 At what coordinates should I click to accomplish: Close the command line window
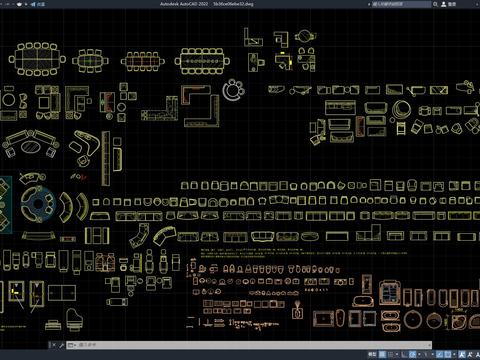tap(53, 345)
